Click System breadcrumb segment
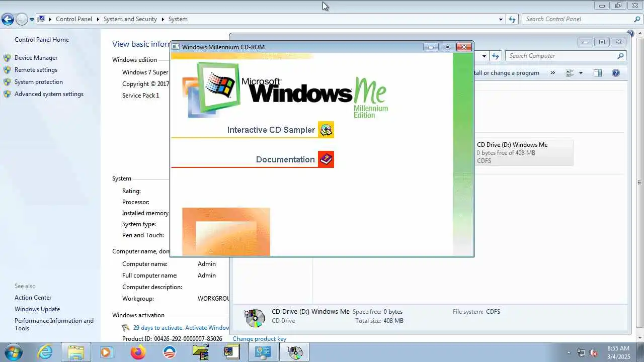The image size is (644, 362). (x=178, y=19)
